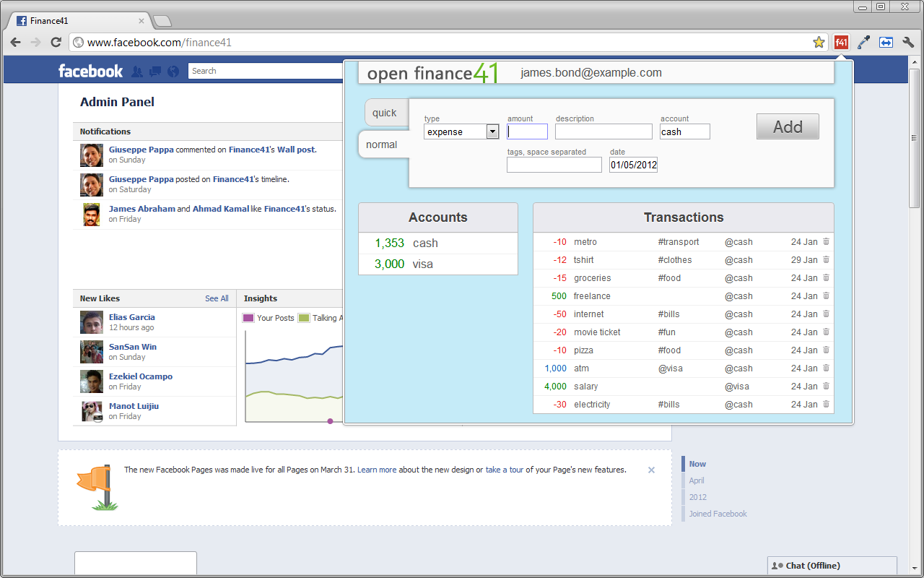924x578 pixels.
Task: Switch to the quick tab
Action: pyautogui.click(x=385, y=113)
